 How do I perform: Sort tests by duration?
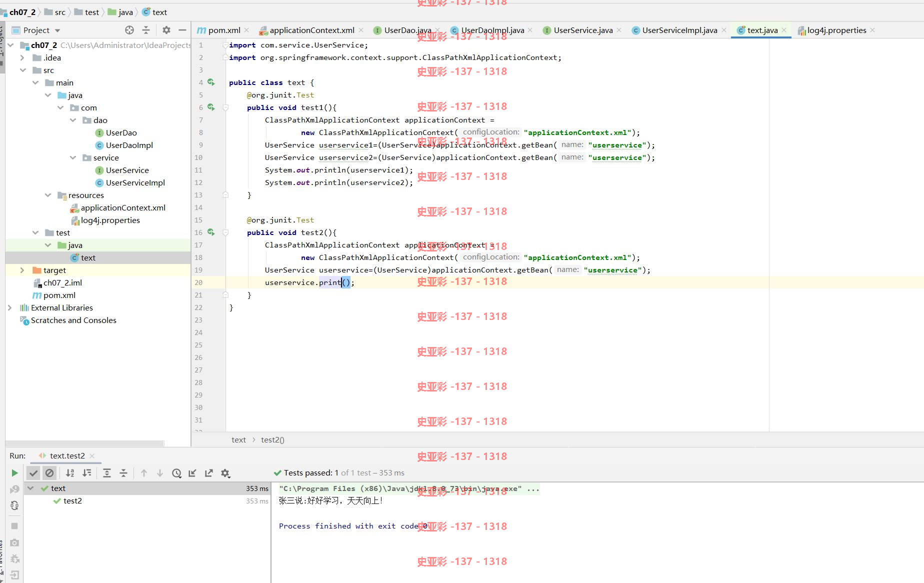(x=87, y=473)
